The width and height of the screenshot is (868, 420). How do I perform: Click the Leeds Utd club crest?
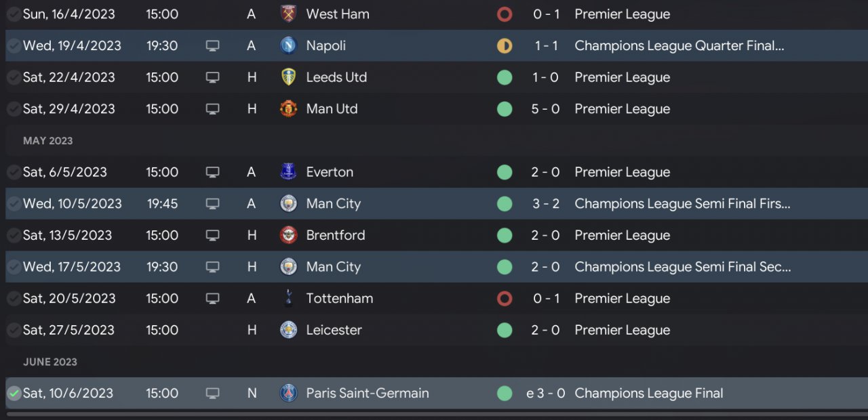coord(288,77)
